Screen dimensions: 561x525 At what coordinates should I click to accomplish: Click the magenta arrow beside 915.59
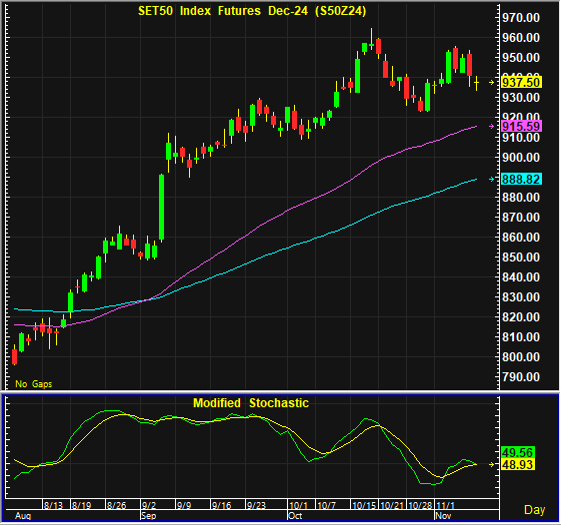tap(492, 126)
